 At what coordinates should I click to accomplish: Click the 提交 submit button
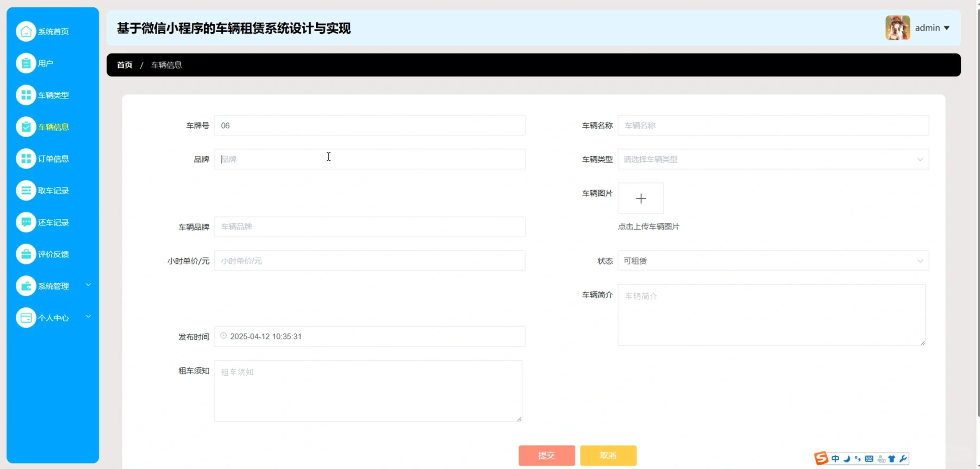[546, 456]
